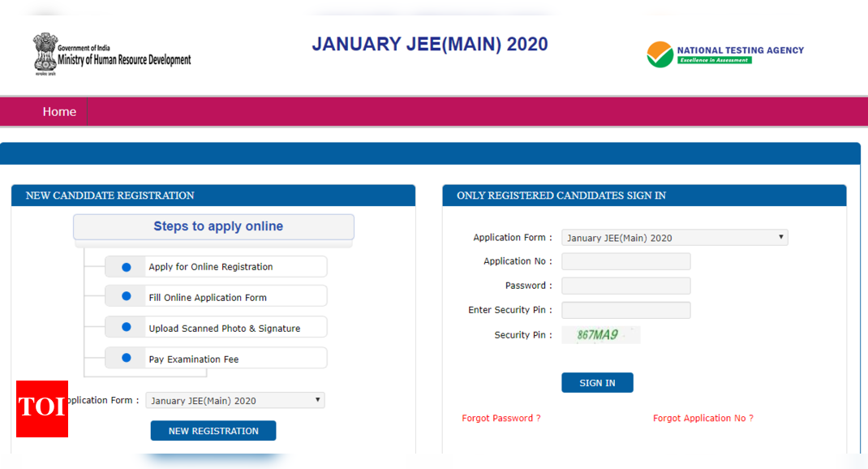868x469 pixels.
Task: Open the Application Form dropdown in sign-in panel
Action: pos(674,238)
